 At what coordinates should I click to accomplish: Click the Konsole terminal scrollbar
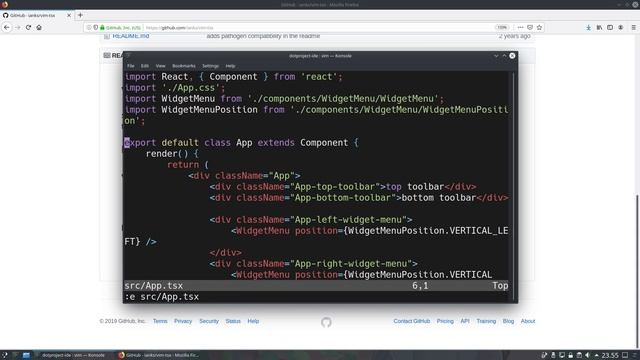click(514, 187)
